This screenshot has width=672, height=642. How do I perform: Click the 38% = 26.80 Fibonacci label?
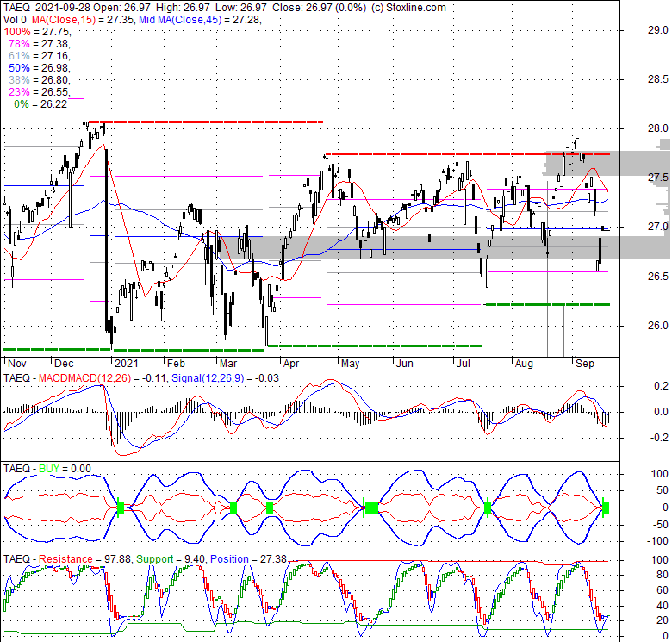[40, 80]
